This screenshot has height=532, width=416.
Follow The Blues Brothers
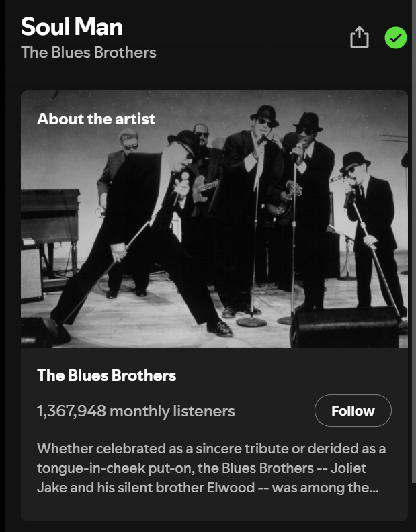(x=353, y=410)
